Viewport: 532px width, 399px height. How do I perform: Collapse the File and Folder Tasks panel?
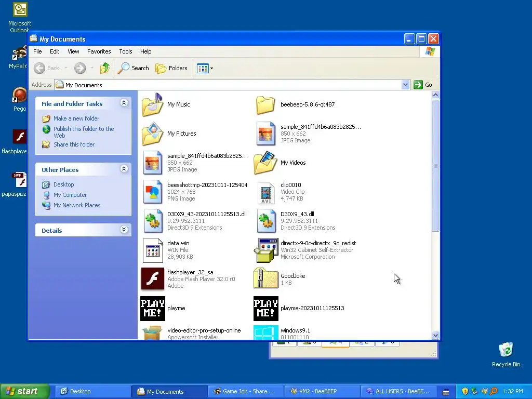[124, 103]
